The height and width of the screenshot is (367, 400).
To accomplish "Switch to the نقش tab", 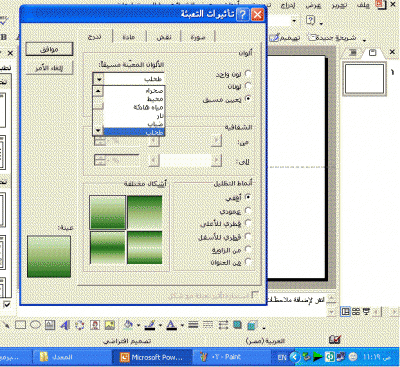I will (163, 37).
